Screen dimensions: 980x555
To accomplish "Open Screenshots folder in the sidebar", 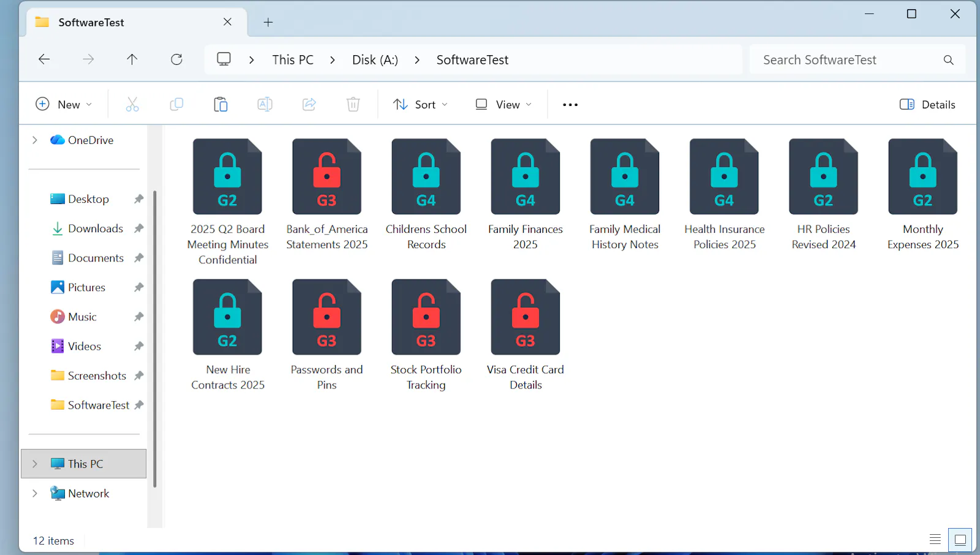I will [x=97, y=376].
